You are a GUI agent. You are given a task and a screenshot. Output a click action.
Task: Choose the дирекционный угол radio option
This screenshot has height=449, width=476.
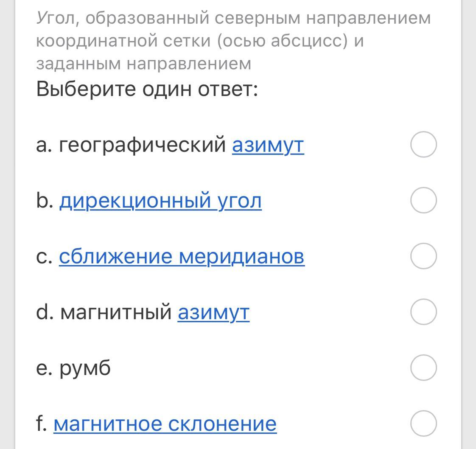423,200
